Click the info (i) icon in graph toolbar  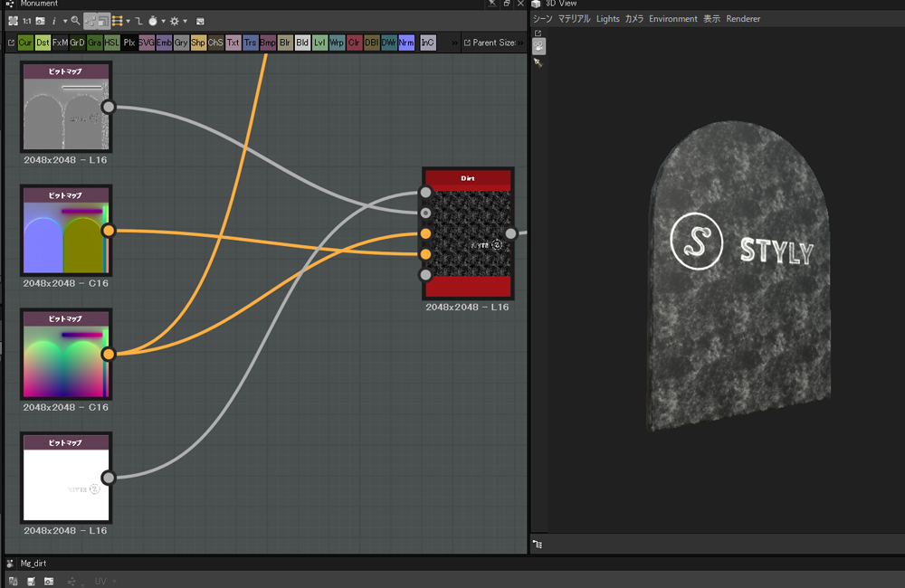pyautogui.click(x=53, y=22)
